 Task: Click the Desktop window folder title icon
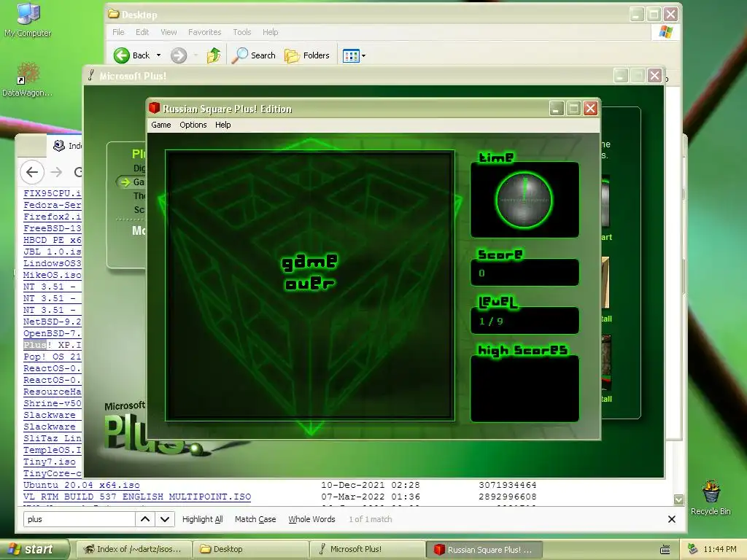[113, 14]
